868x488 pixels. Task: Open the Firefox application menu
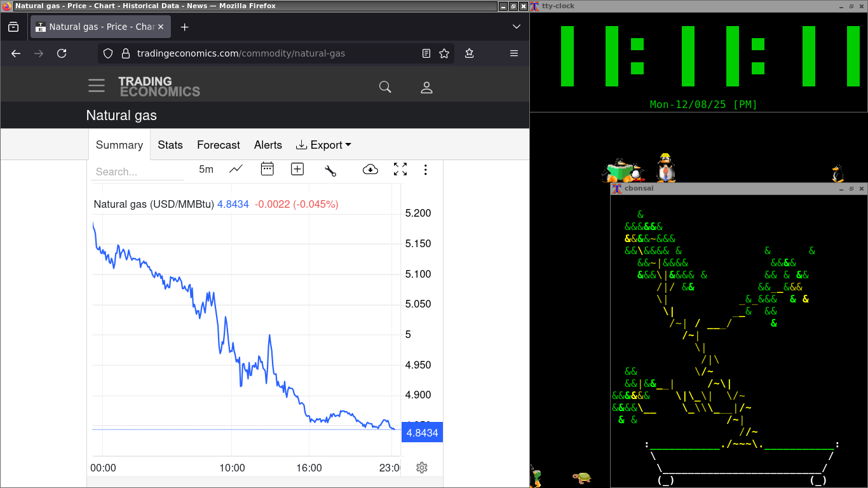(x=514, y=53)
